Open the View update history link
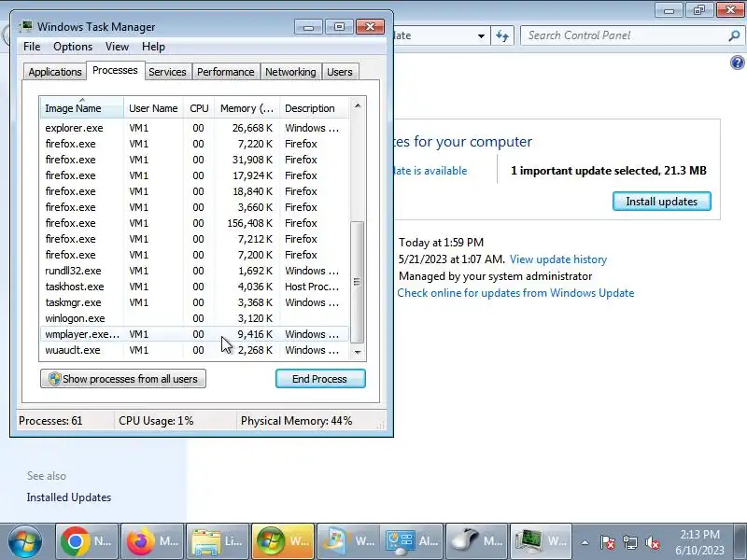Image resolution: width=747 pixels, height=560 pixels. [x=558, y=259]
